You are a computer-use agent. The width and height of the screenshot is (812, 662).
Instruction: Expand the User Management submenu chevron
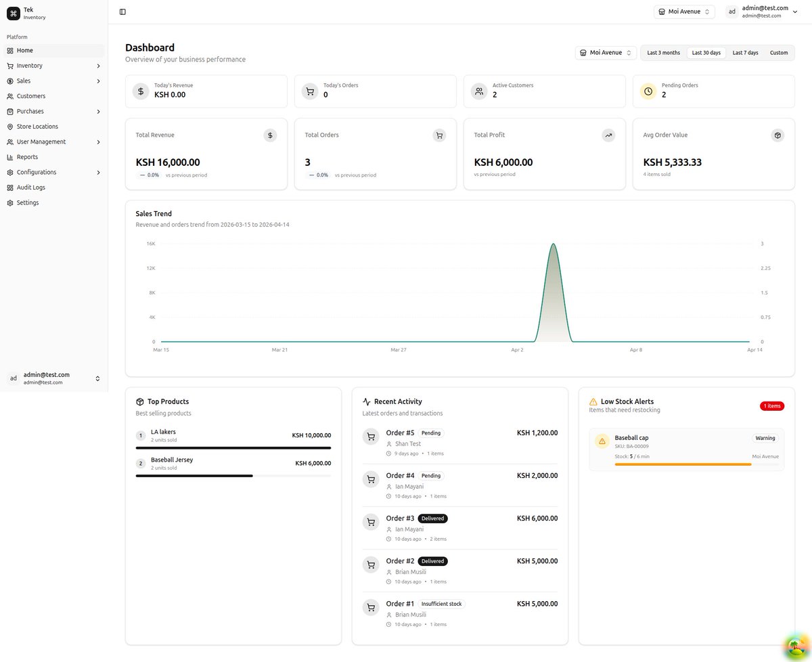[98, 142]
